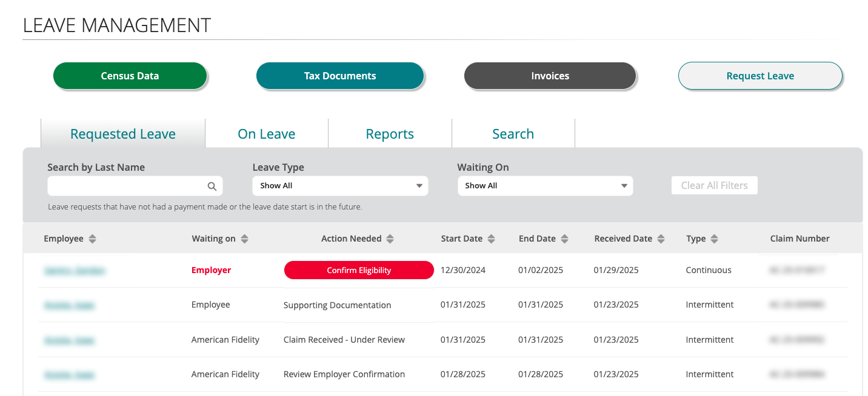Select the Requested Leave tab
868x396 pixels.
click(x=123, y=134)
